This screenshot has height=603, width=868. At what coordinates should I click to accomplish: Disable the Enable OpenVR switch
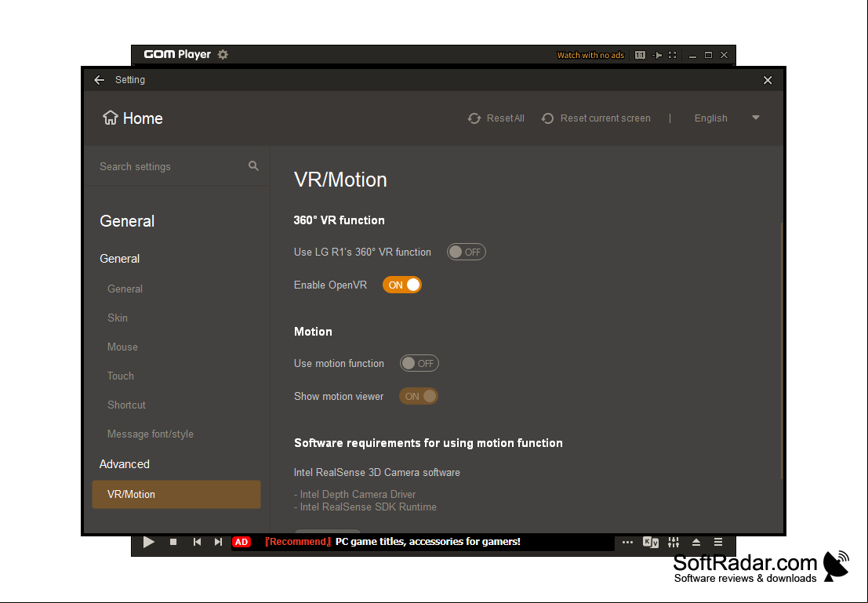[x=402, y=285]
